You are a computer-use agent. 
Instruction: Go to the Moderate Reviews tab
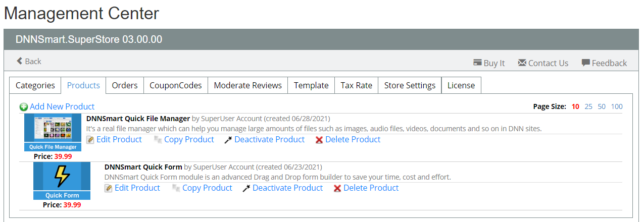click(x=248, y=85)
